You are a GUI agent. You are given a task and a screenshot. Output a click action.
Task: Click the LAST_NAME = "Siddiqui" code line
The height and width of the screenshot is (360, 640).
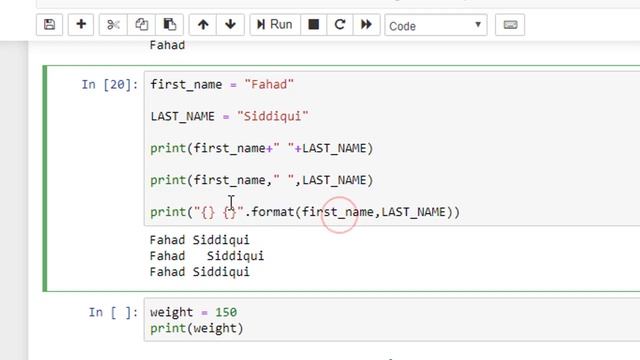tap(229, 116)
